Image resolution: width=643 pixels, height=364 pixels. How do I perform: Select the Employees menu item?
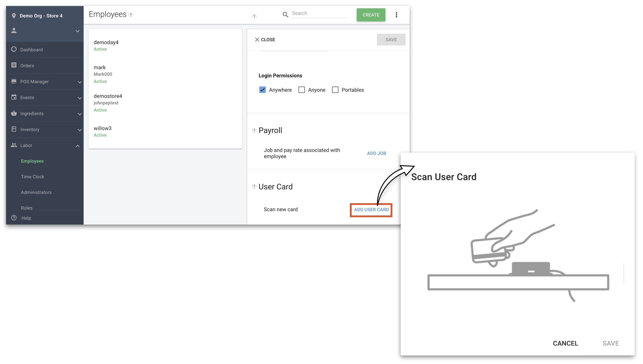32,161
